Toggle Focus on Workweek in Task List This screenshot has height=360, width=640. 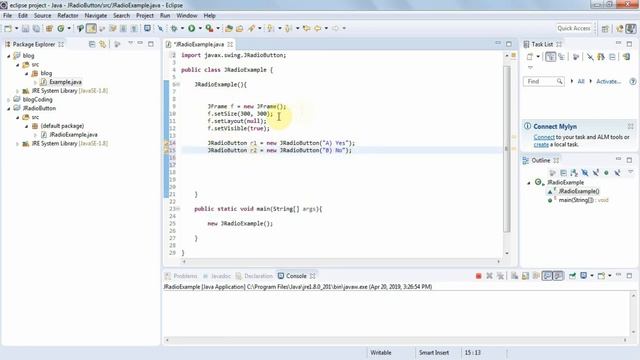point(576,57)
